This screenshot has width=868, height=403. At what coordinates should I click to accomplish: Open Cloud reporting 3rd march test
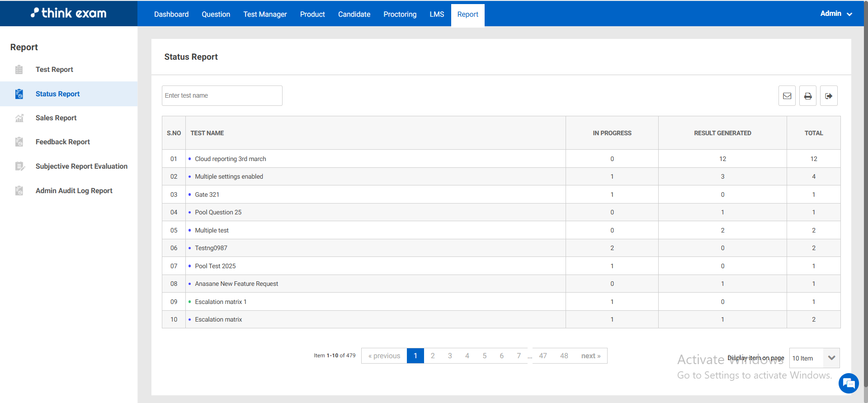pyautogui.click(x=230, y=159)
